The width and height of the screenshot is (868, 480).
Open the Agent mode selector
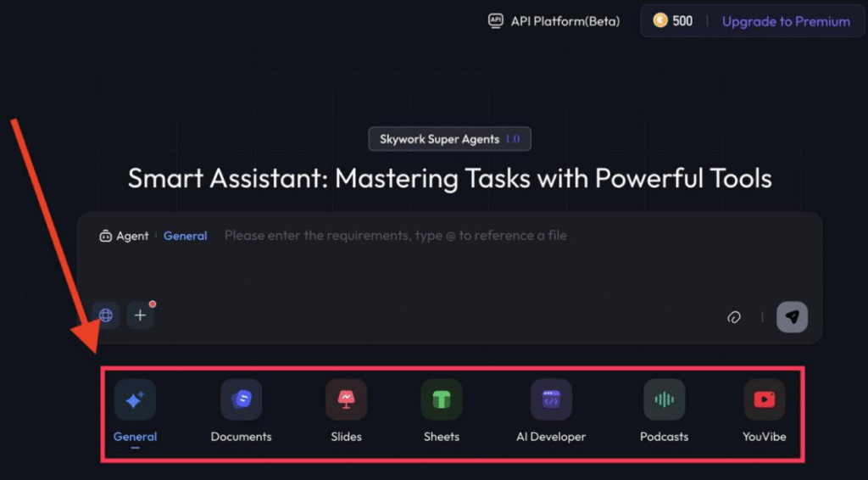tap(124, 236)
